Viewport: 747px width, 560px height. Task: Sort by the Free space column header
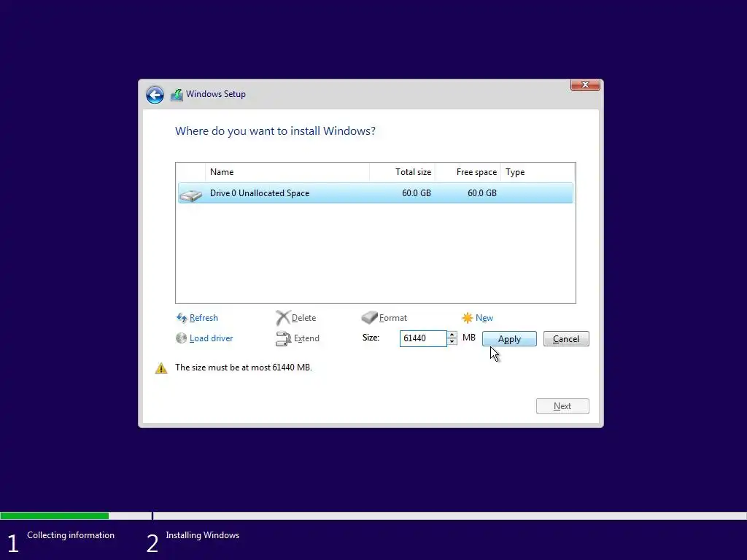pos(468,172)
